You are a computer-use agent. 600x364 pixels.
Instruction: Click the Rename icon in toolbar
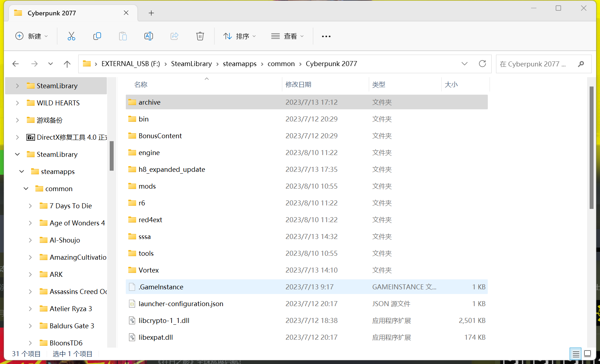[149, 36]
